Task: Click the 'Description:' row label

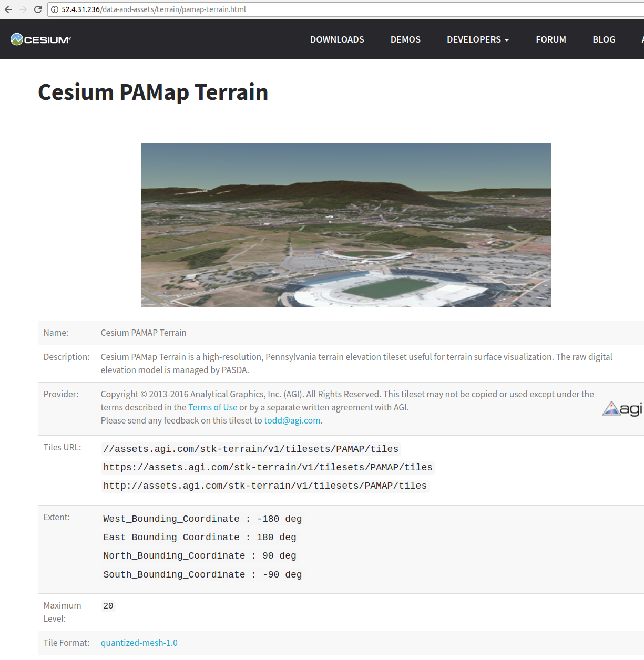Action: coord(67,357)
